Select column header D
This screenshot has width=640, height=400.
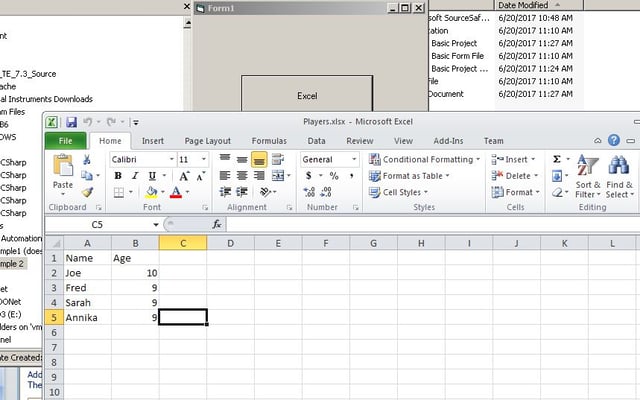pyautogui.click(x=231, y=243)
